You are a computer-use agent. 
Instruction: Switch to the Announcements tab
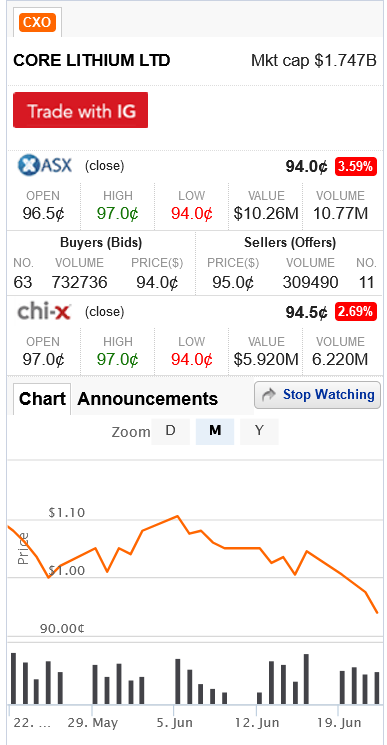click(147, 399)
